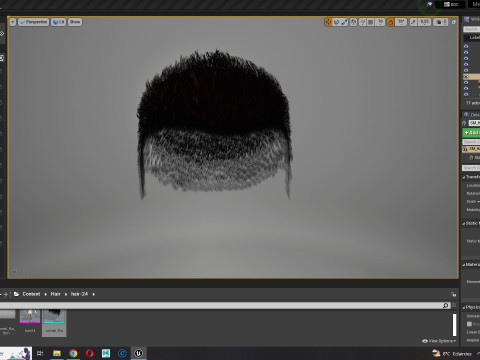Click the Content Browser asset search bar
480x360 pixels.
225,306
